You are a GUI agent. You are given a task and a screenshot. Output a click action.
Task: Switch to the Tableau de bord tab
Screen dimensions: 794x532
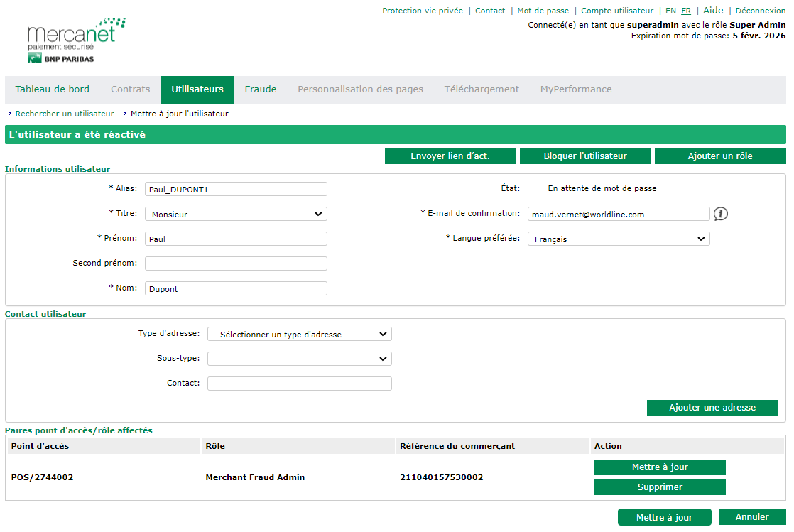pos(53,89)
